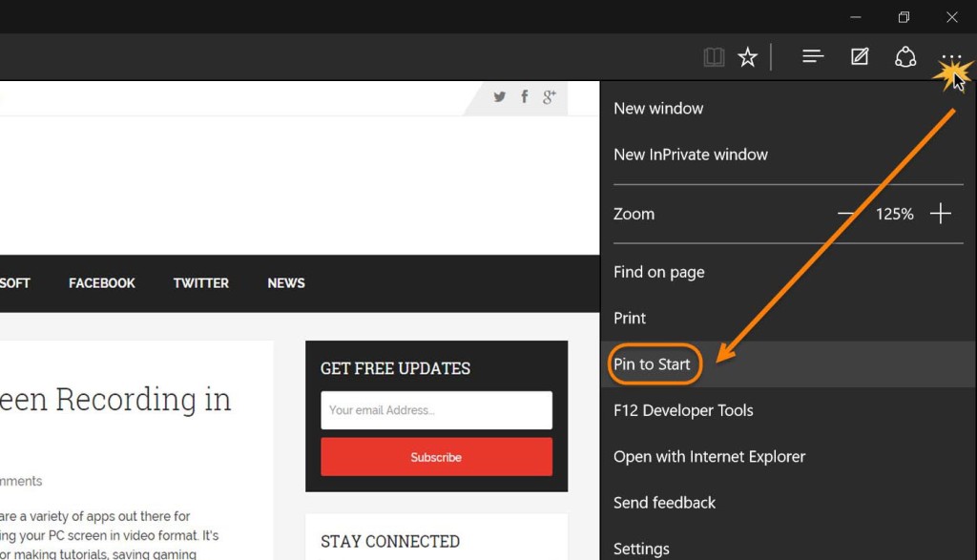The image size is (977, 560).
Task: Click the More actions ellipsis button
Action: click(x=950, y=57)
